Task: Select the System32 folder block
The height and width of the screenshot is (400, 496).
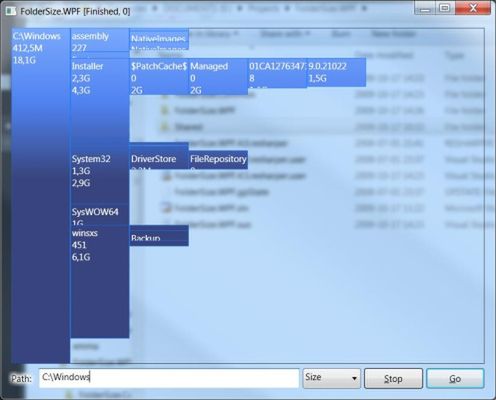Action: pyautogui.click(x=100, y=177)
